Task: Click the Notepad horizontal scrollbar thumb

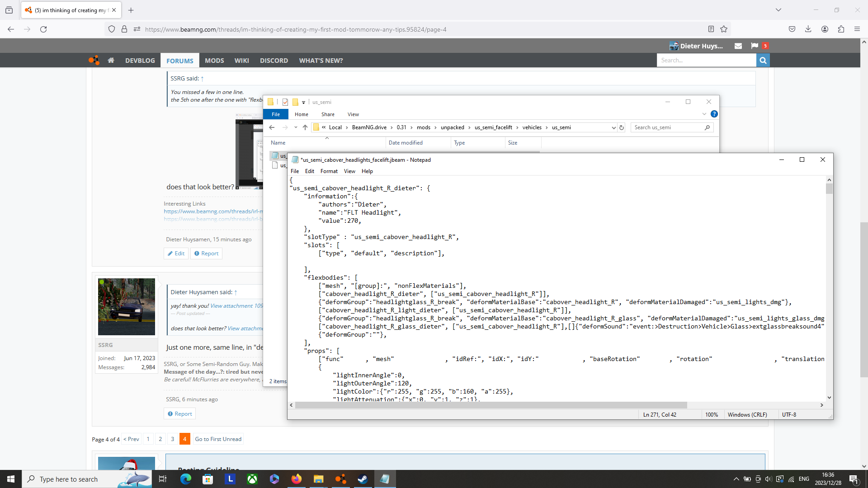Action: (491, 405)
